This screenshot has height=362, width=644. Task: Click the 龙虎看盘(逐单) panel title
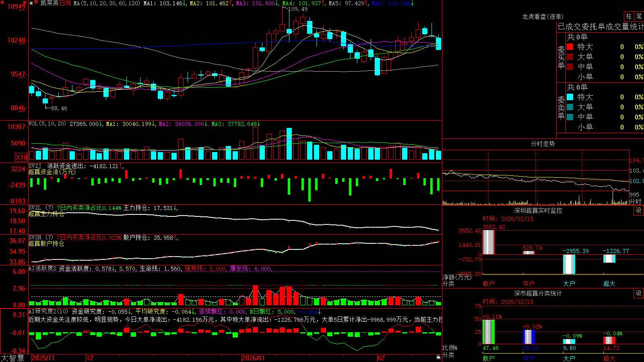pyautogui.click(x=543, y=16)
